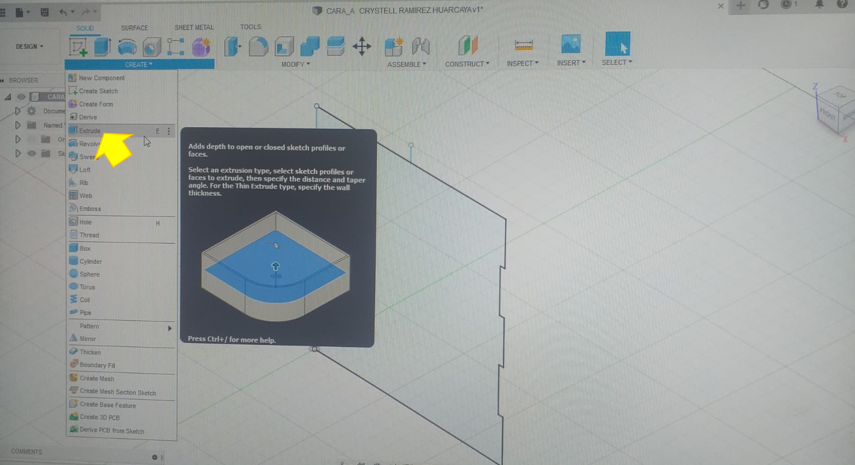Click the Save disk icon

point(45,12)
